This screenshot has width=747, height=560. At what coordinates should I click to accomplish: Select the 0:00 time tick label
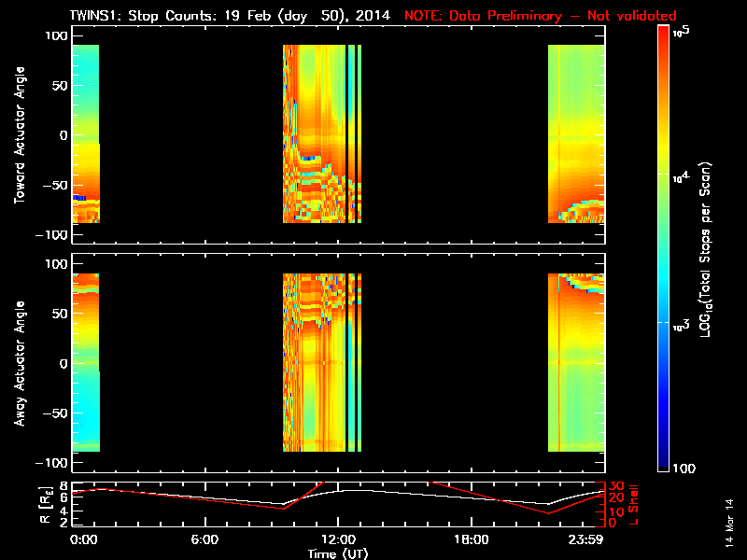click(84, 540)
